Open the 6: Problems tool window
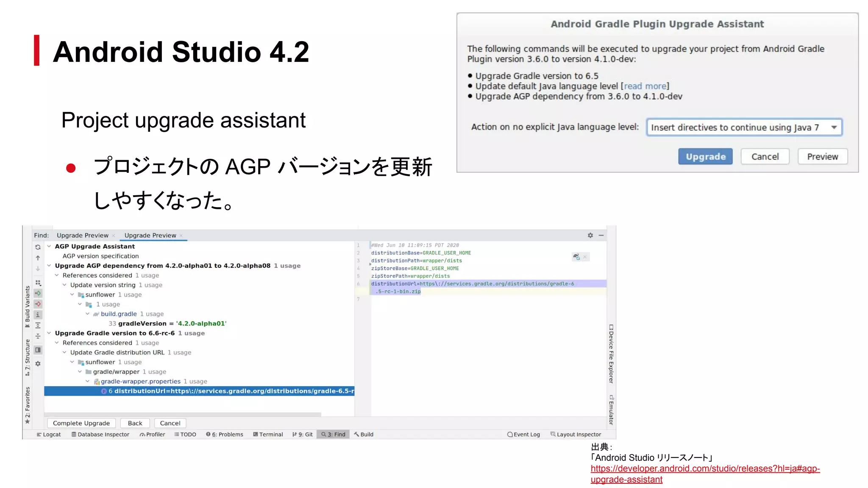868x488 pixels. click(x=225, y=434)
